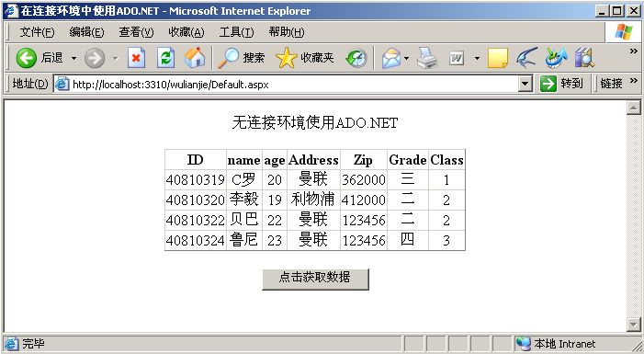644x354 pixels.
Task: Click the Intranet zone globe icon
Action: pos(524,343)
